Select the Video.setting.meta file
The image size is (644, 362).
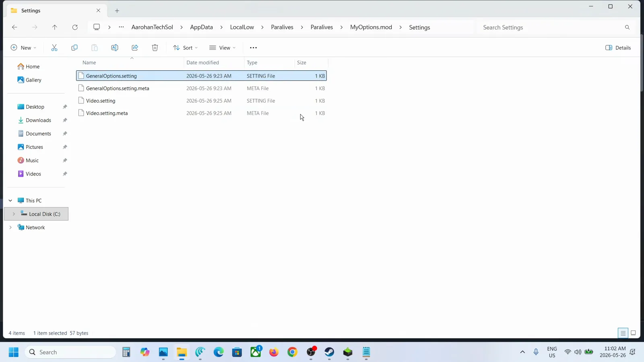tap(201, 113)
